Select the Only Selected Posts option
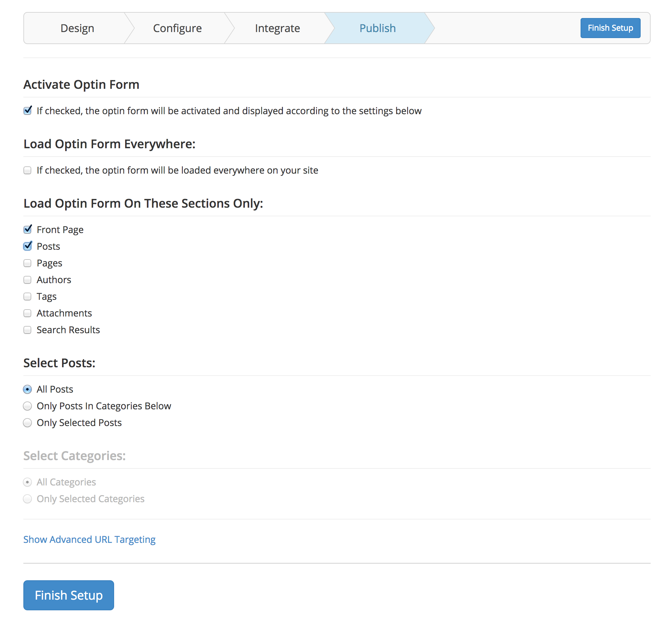 pos(28,423)
